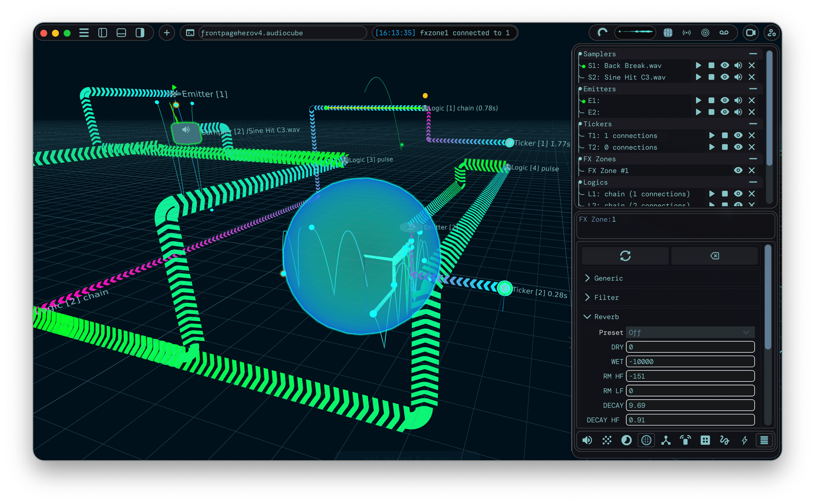Image resolution: width=815 pixels, height=504 pixels.
Task: Click the lightning bolt icon in bottom toolbar
Action: click(x=745, y=440)
